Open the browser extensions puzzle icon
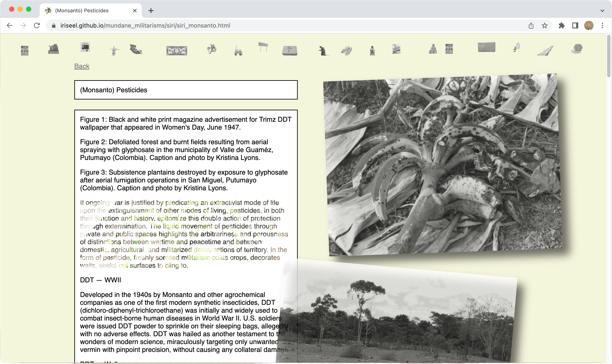The width and height of the screenshot is (612, 364). point(561,25)
